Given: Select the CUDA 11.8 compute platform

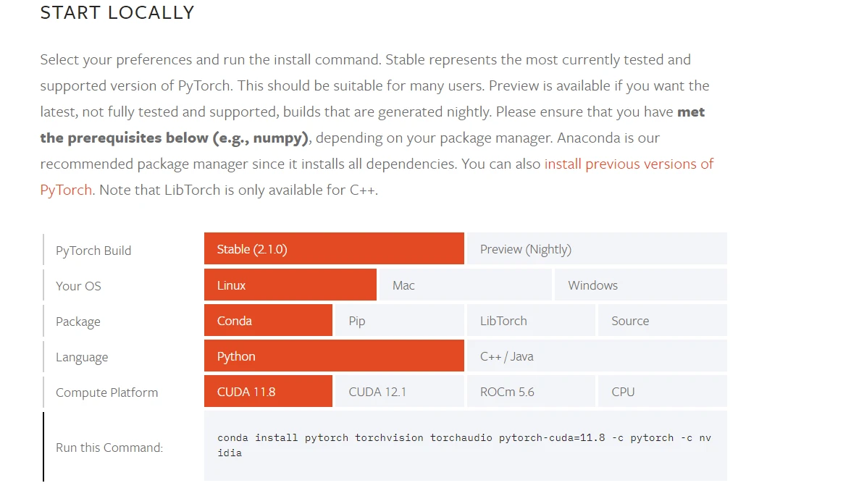Looking at the screenshot, I should (x=268, y=392).
